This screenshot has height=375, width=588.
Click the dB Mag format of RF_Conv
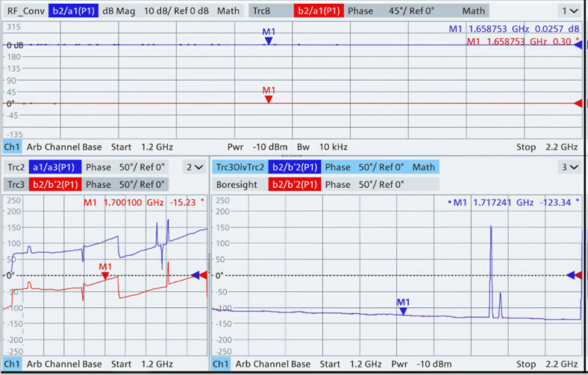(119, 11)
